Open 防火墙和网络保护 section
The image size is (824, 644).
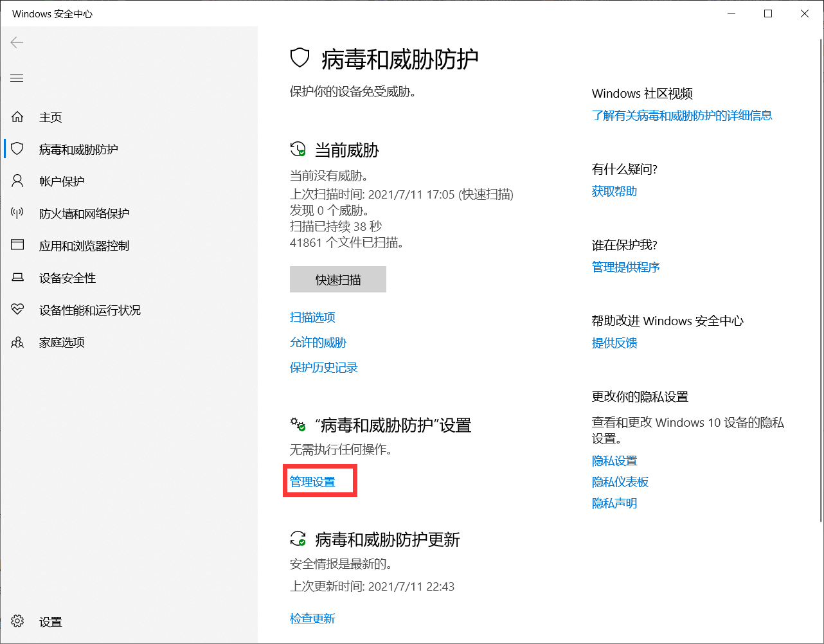click(84, 213)
